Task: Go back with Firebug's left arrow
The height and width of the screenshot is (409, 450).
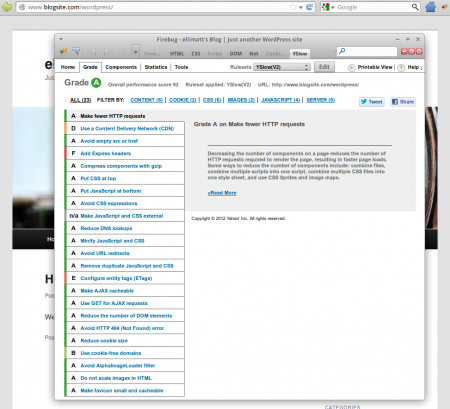Action: click(x=94, y=52)
